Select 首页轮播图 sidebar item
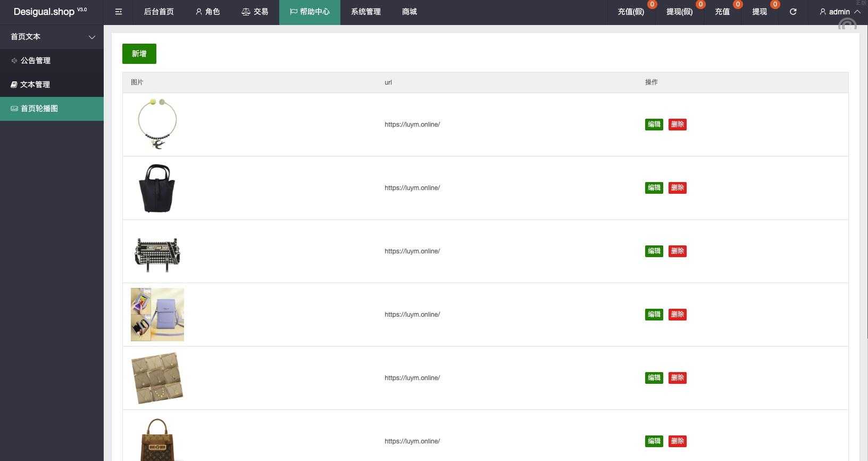 tap(39, 109)
